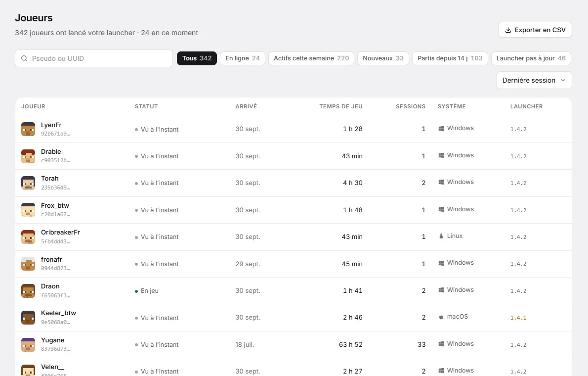The width and height of the screenshot is (588, 376).
Task: Click the grey status dot in LyenFr's row
Action: 136,130
